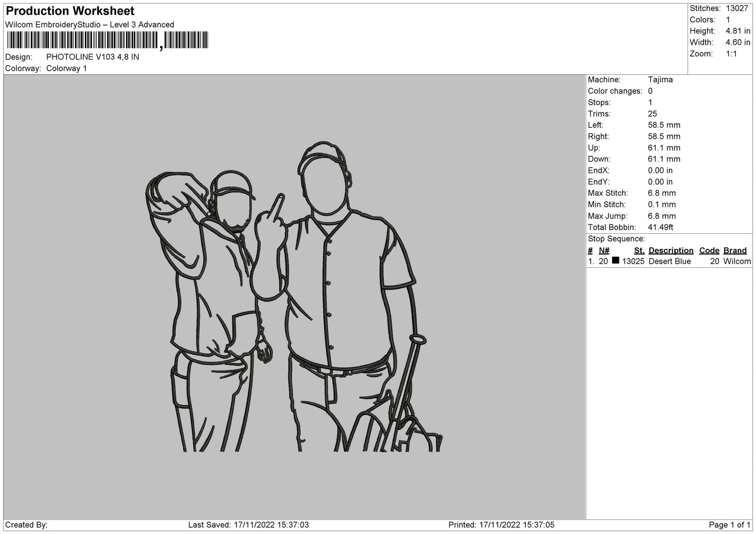Click the black Desert Blue color swatch
This screenshot has width=756, height=534.
point(615,260)
